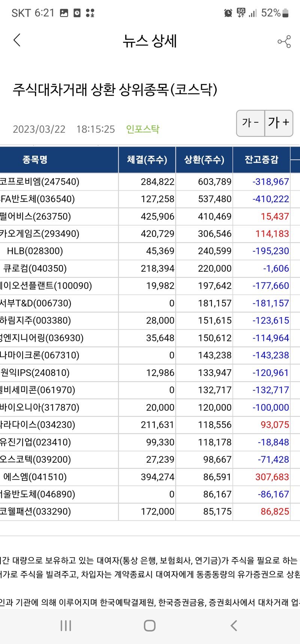The width and height of the screenshot is (300, 644).
Task: Tap the red balance value 15,437
Action: [x=275, y=217]
